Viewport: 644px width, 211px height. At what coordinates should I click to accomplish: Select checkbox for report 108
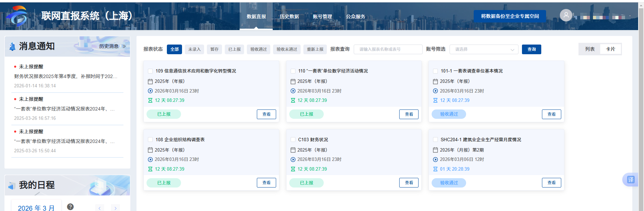point(150,140)
